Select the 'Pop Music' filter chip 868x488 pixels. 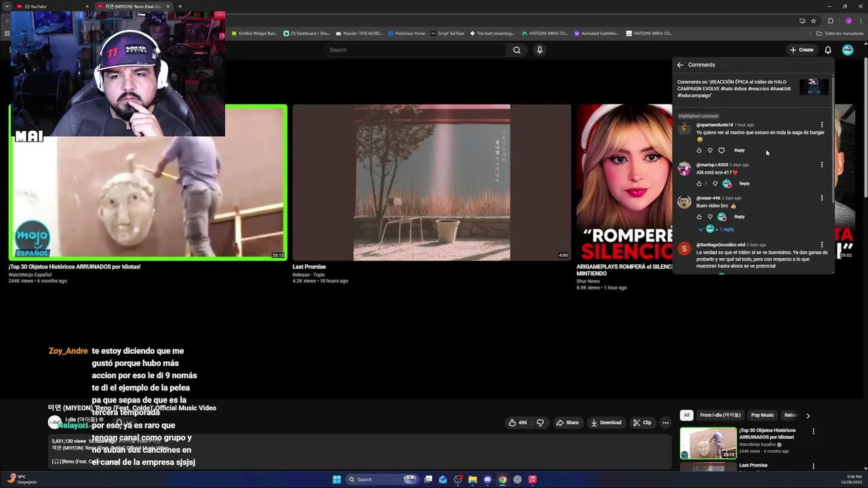pyautogui.click(x=762, y=415)
